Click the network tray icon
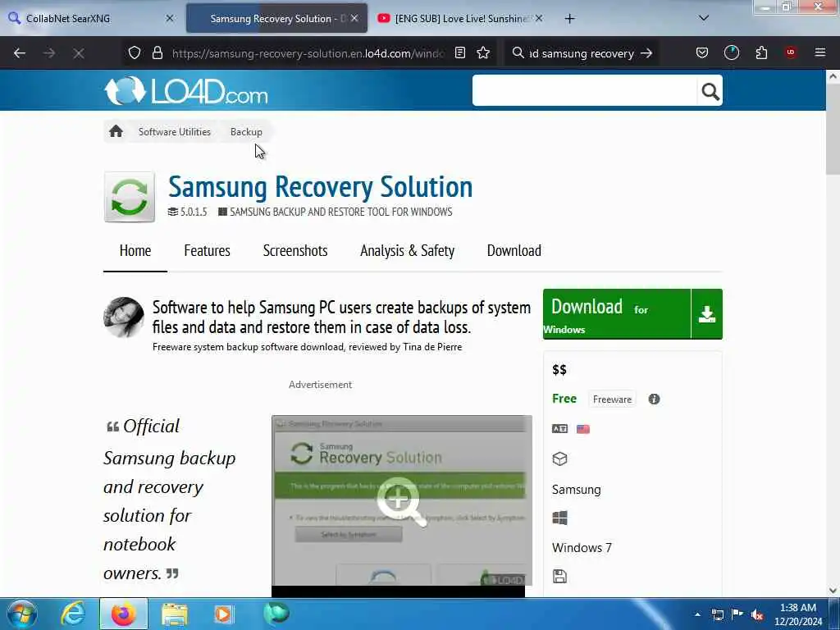This screenshot has width=840, height=630. pos(717,614)
